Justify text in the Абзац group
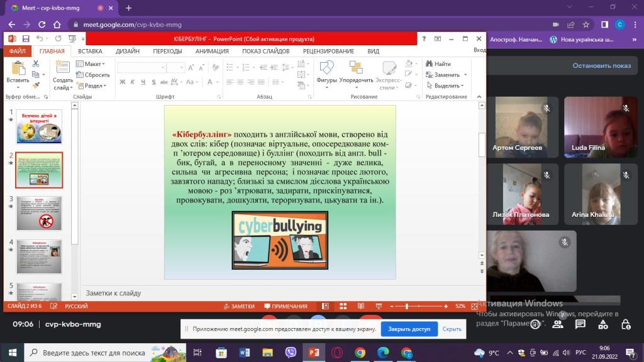This screenshot has height=362, width=644. (261, 82)
